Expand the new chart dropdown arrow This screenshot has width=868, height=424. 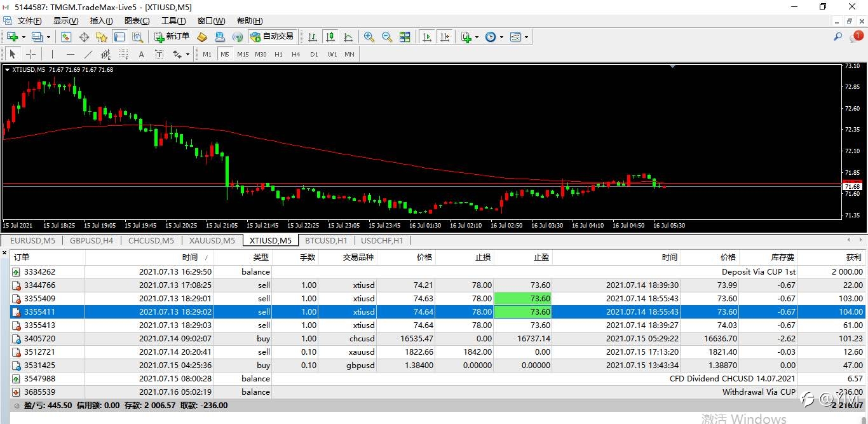pyautogui.click(x=24, y=37)
